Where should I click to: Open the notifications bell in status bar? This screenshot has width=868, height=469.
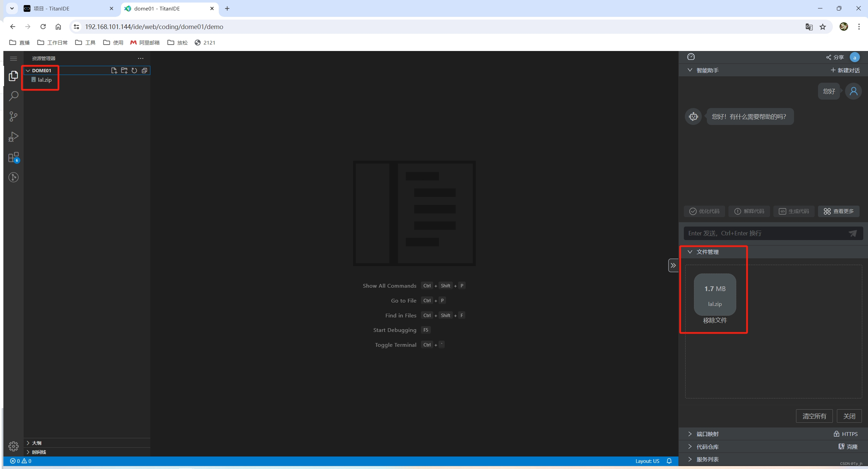click(x=669, y=461)
